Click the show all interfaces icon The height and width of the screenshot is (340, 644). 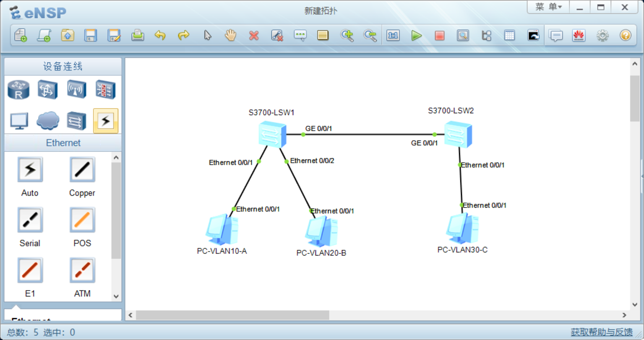click(x=486, y=35)
